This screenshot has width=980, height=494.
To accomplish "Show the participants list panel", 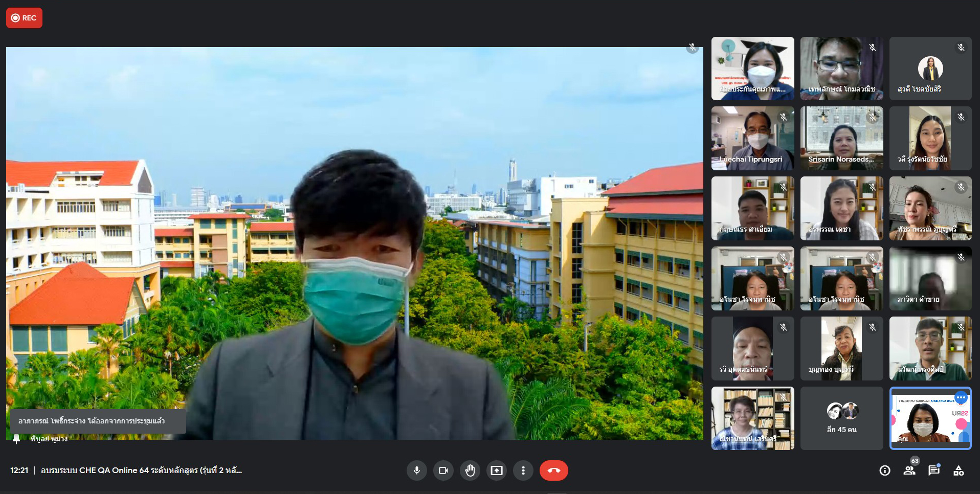I will pyautogui.click(x=909, y=471).
